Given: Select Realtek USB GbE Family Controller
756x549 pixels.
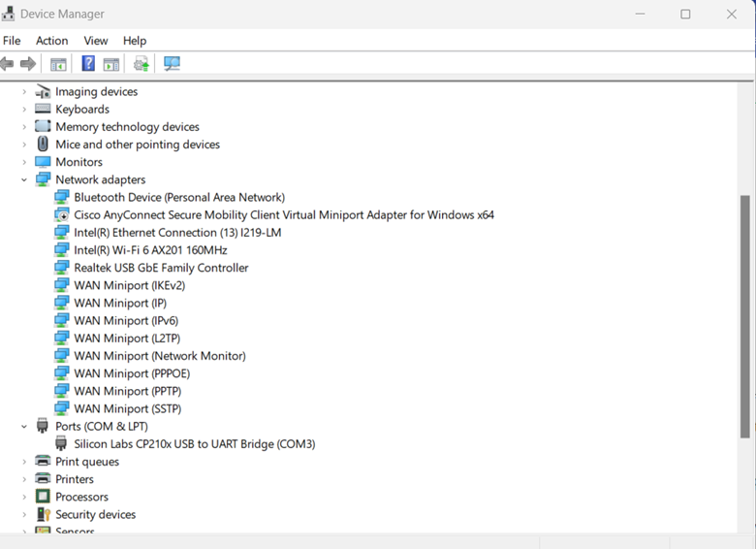Looking at the screenshot, I should point(161,268).
